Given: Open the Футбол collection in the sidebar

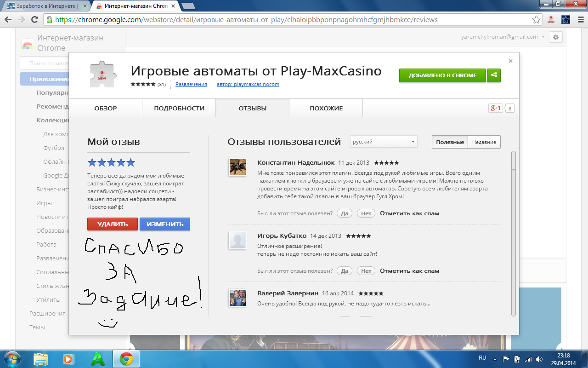Looking at the screenshot, I should coord(54,148).
